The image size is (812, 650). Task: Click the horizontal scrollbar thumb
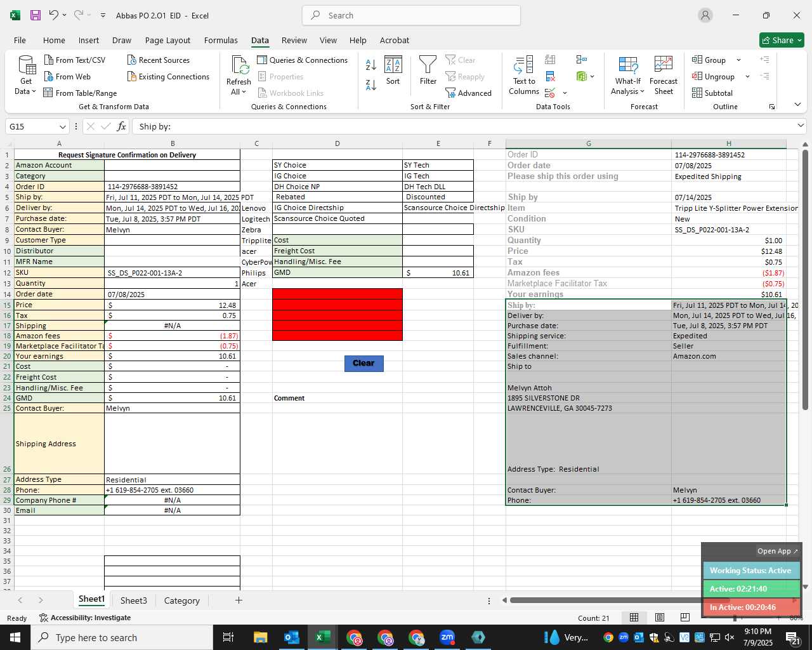(619, 600)
